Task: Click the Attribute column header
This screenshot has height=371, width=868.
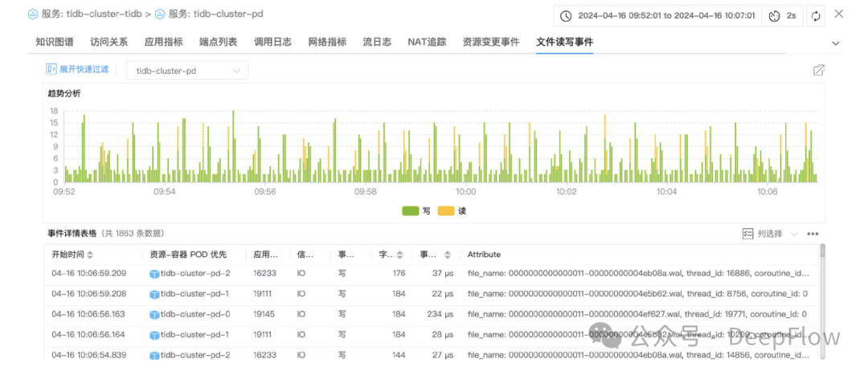Action: 484,255
